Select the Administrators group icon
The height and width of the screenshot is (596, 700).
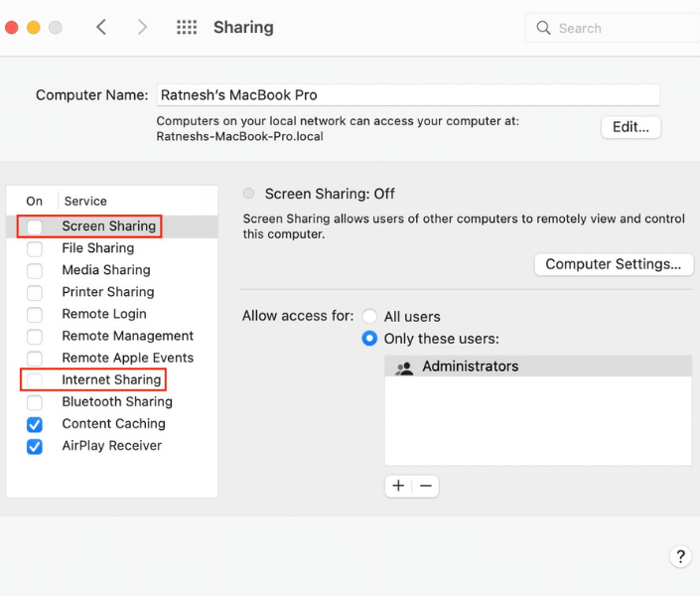[404, 368]
